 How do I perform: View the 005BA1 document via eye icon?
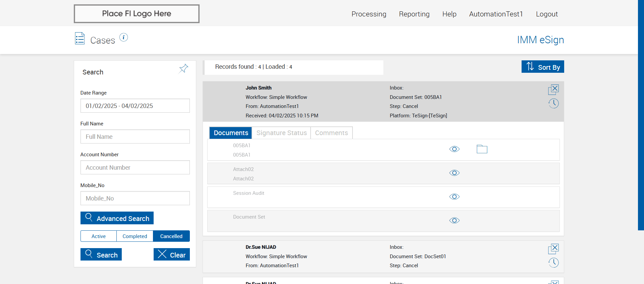click(x=454, y=149)
